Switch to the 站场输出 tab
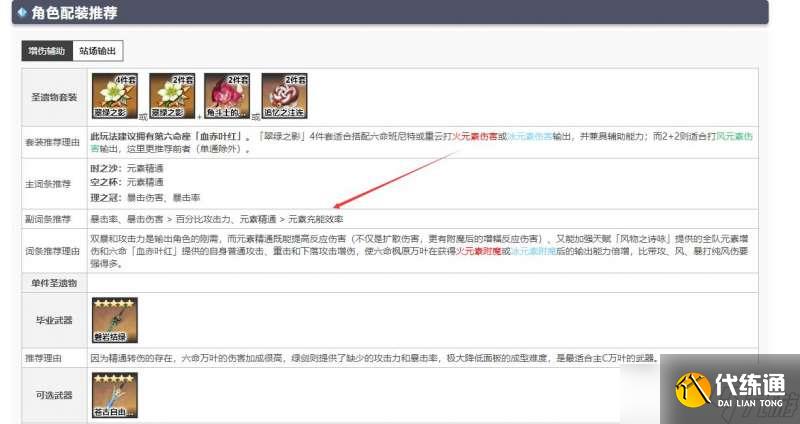800x424 pixels. pyautogui.click(x=97, y=51)
